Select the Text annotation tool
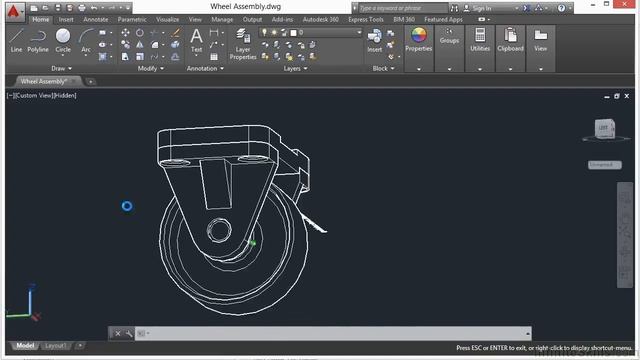Image resolution: width=640 pixels, height=360 pixels. (x=196, y=40)
